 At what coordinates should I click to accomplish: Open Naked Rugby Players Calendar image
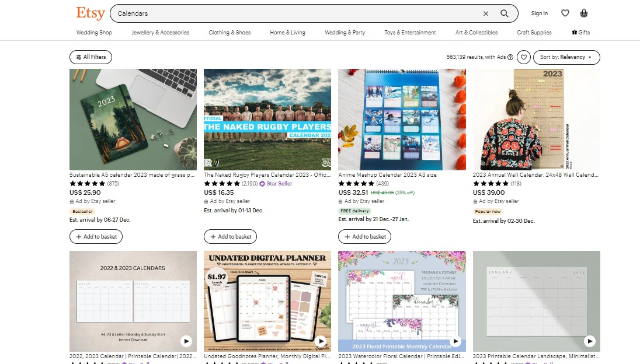[267, 120]
